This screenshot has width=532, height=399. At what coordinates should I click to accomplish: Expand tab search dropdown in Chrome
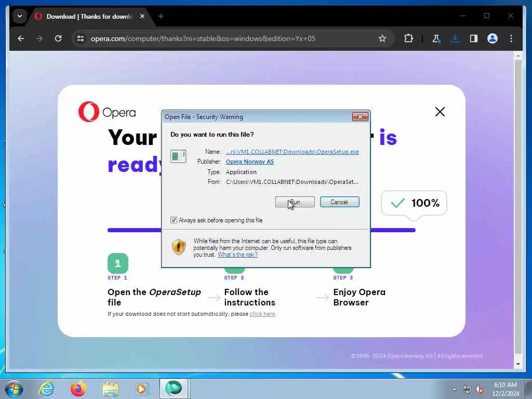(x=20, y=16)
